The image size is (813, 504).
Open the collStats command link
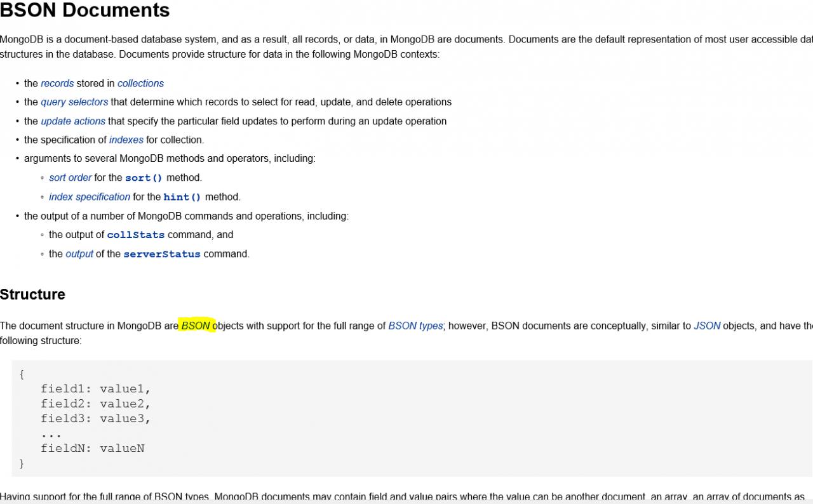coord(135,235)
